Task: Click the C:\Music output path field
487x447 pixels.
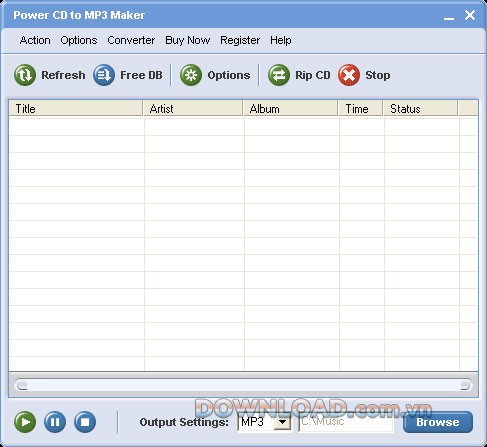Action: 346,422
